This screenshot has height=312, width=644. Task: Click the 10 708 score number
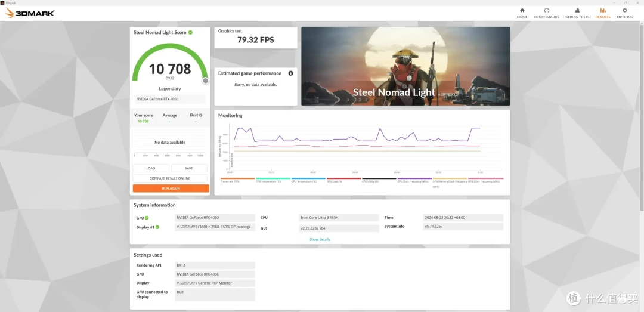pos(169,69)
